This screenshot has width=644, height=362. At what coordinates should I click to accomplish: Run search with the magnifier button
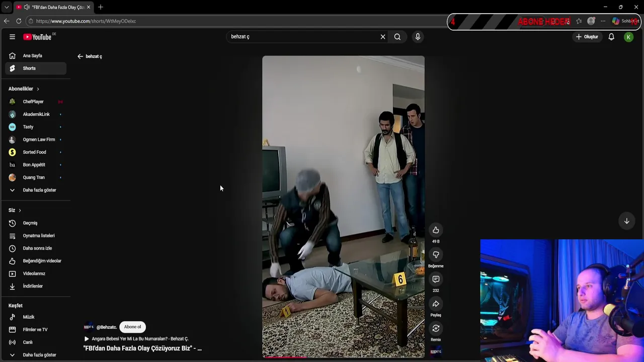[x=397, y=37]
